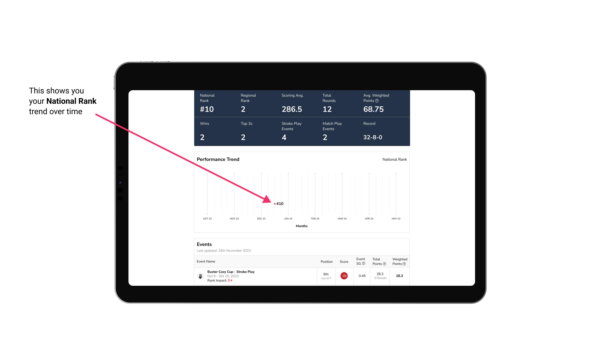This screenshot has height=364, width=599.
Task: Click the Event SG info icon in events table
Action: [364, 264]
